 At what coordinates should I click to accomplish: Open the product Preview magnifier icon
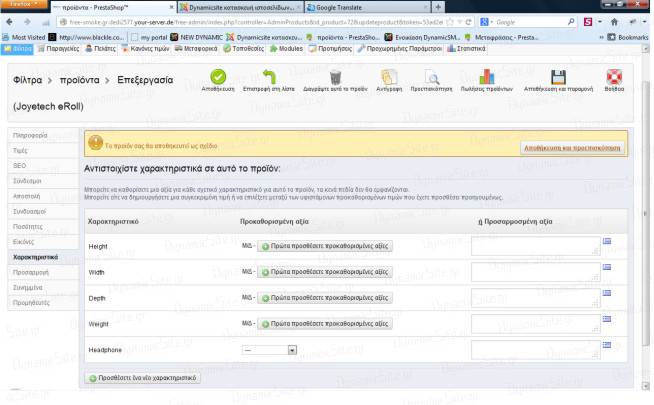coord(432,77)
